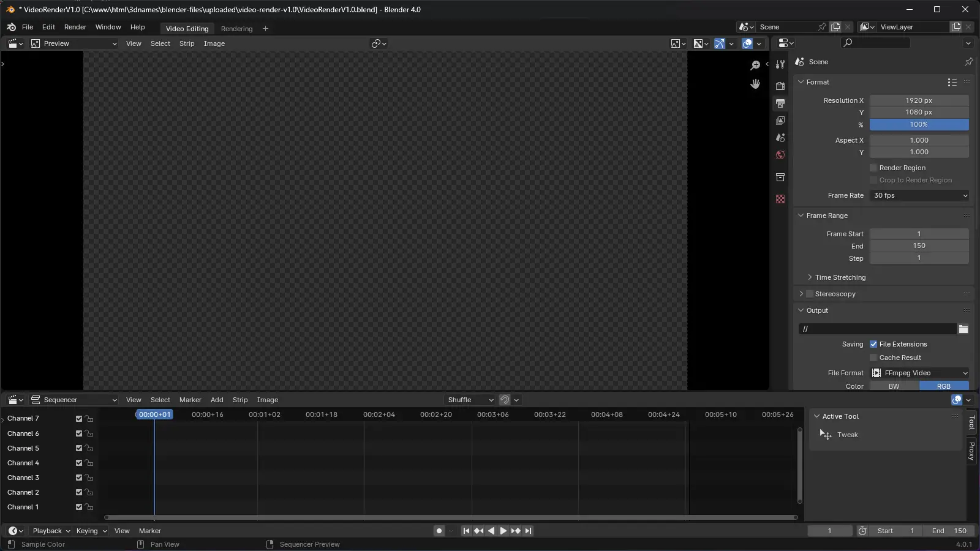Viewport: 980px width, 551px height.
Task: Open the Render properties tab icon
Action: pyautogui.click(x=780, y=86)
